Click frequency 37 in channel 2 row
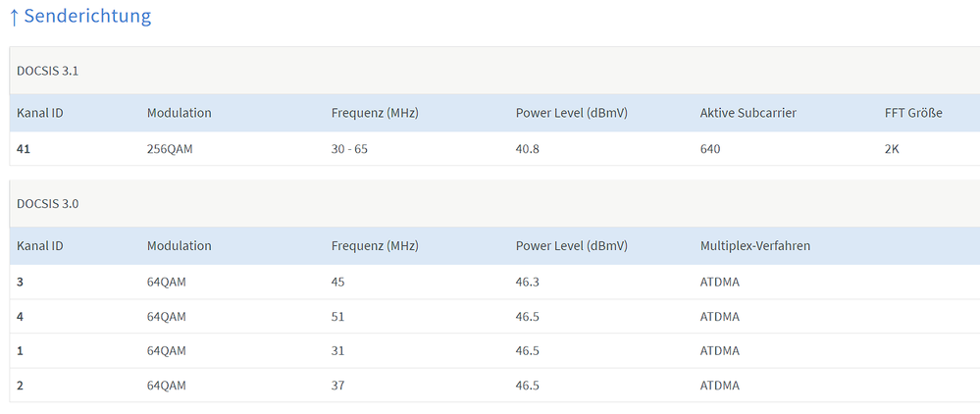980x414 pixels. [337, 386]
